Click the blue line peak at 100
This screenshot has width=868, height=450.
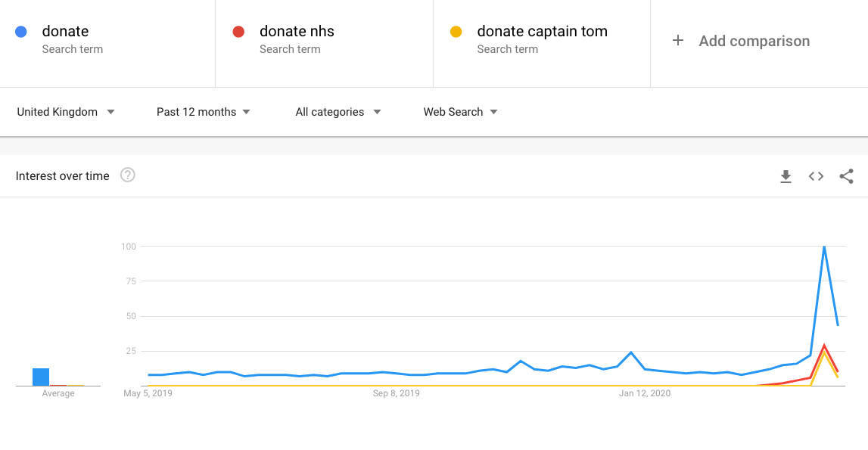(x=824, y=247)
